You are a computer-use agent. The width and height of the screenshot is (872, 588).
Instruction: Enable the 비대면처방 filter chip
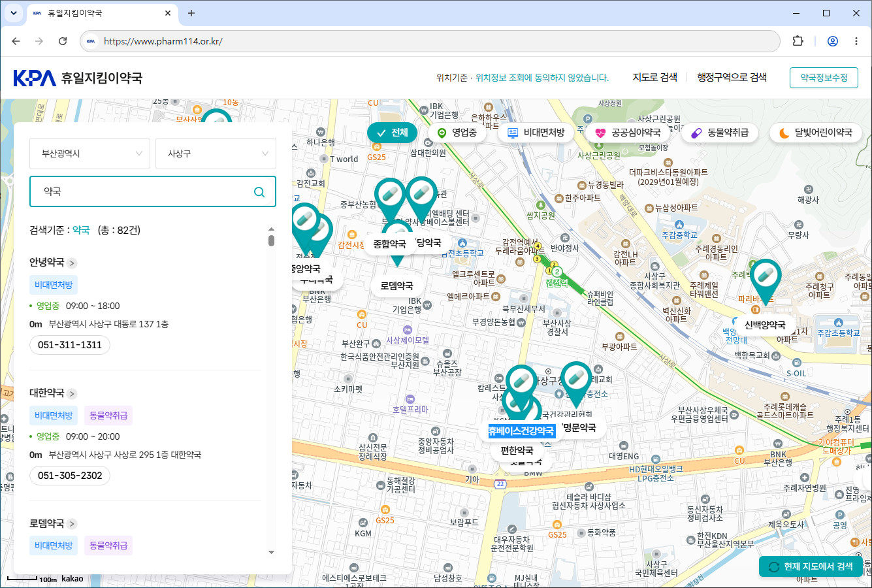coord(536,133)
